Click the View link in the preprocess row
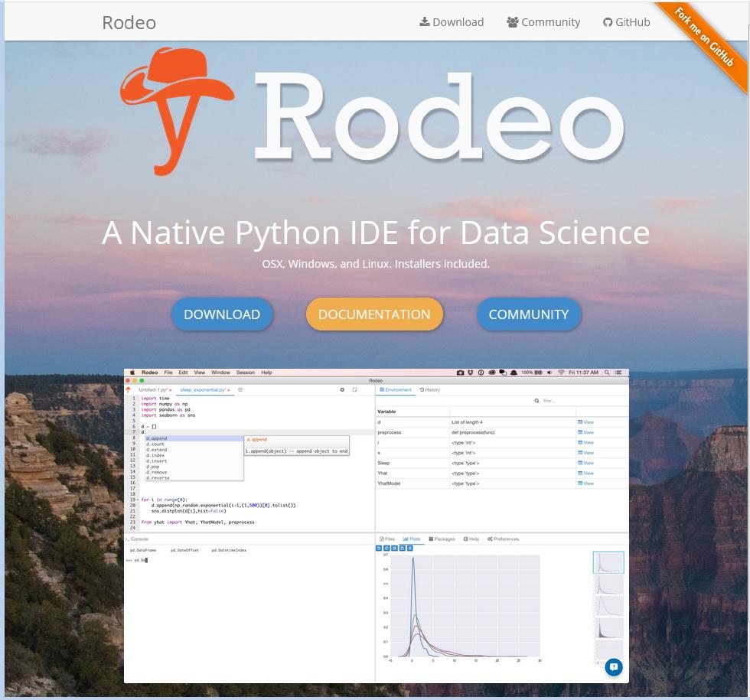The height and width of the screenshot is (700, 750). point(586,432)
